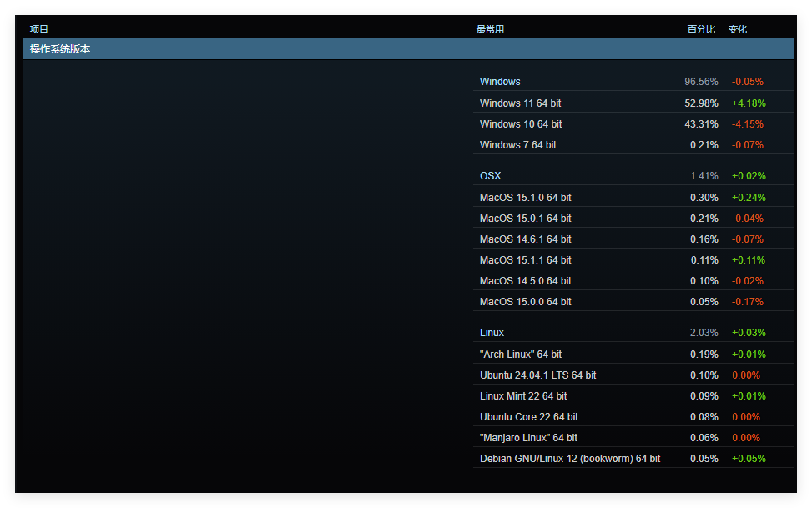Screen dimensions: 812x508
Task: Select the Linux category label
Action: 492,333
